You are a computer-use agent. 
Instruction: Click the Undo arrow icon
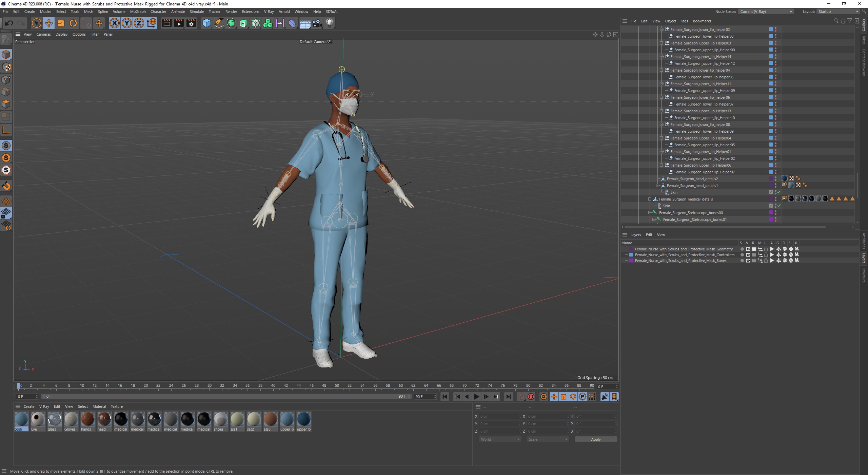click(x=9, y=23)
